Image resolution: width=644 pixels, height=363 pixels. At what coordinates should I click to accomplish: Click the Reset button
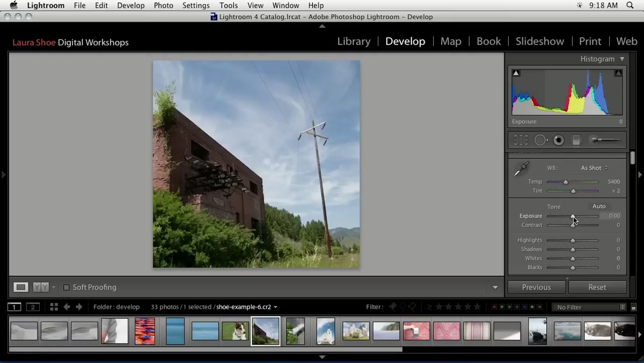pyautogui.click(x=597, y=287)
